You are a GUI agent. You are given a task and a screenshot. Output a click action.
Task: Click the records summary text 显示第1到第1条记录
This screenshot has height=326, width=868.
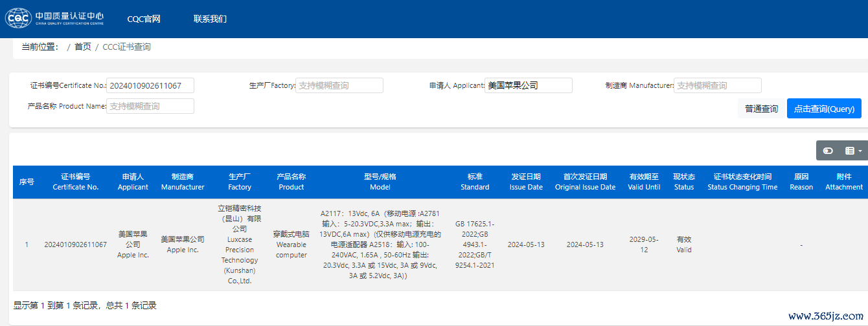click(85, 305)
